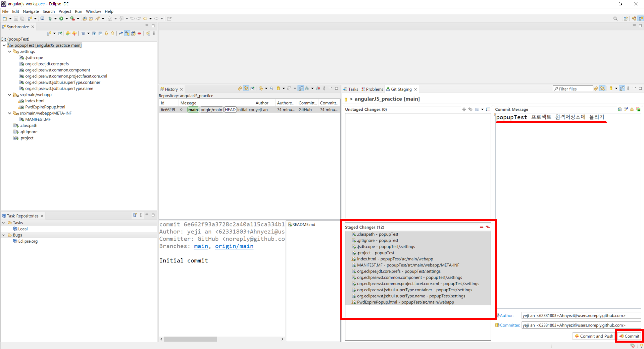Close the Git Staging tab
The height and width of the screenshot is (349, 644).
pos(415,89)
